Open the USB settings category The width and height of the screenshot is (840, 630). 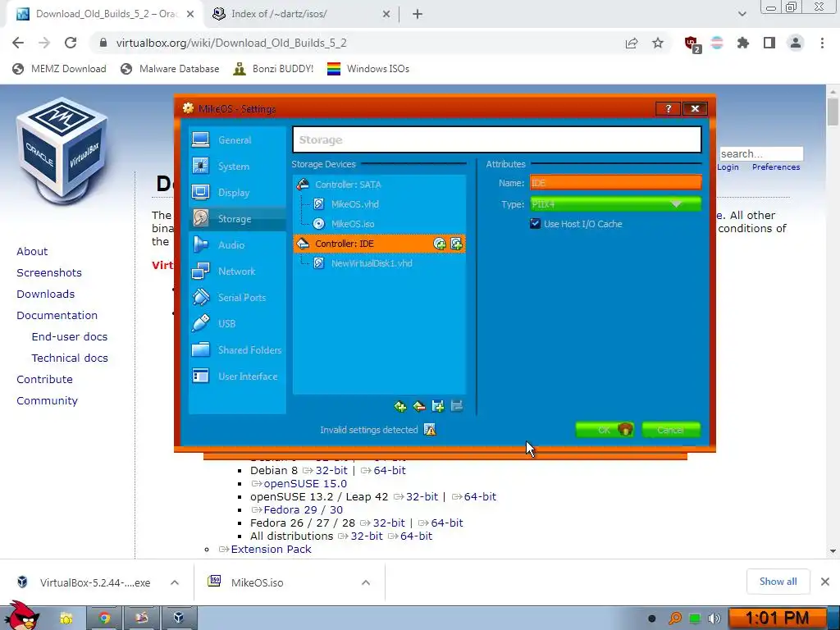tap(237, 323)
